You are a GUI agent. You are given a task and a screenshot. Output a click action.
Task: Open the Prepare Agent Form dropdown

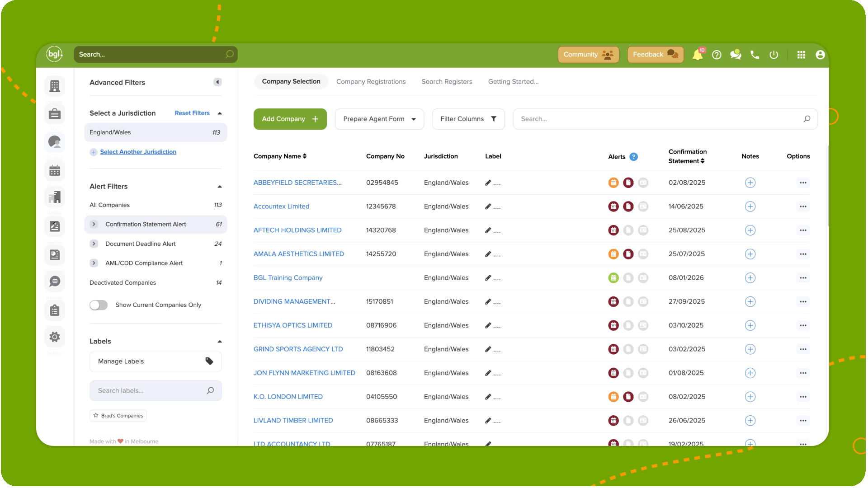click(379, 119)
